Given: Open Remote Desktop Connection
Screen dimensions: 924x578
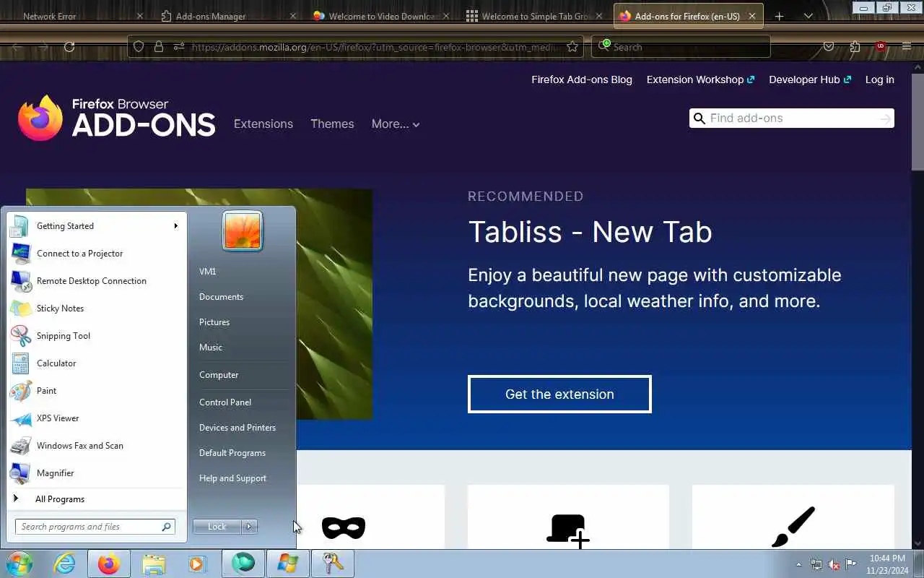Looking at the screenshot, I should pyautogui.click(x=97, y=281).
